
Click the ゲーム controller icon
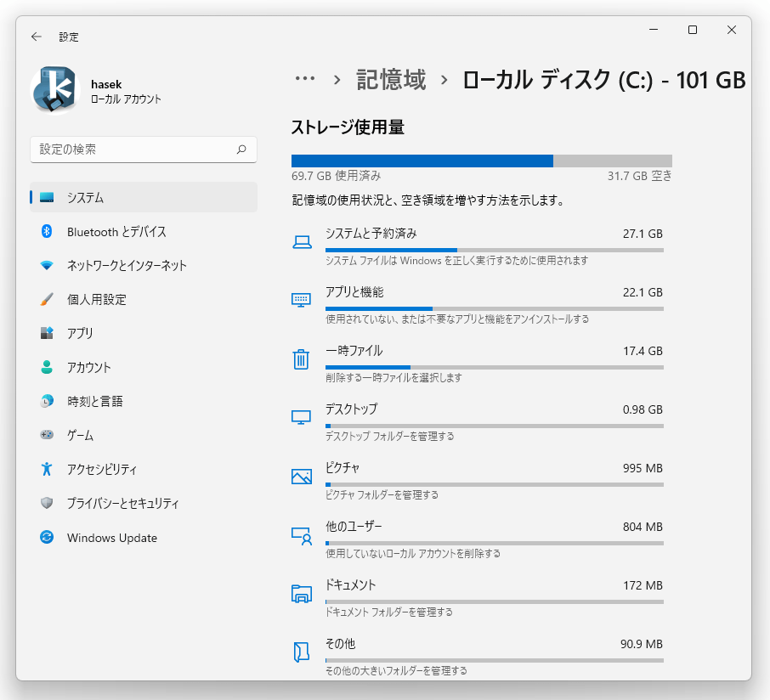(x=47, y=435)
